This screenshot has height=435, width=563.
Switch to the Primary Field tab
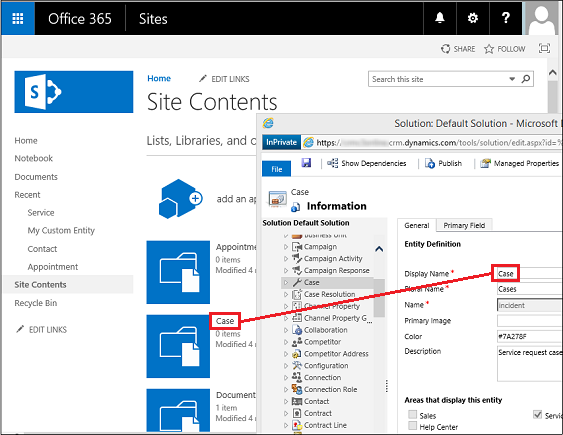pyautogui.click(x=464, y=225)
